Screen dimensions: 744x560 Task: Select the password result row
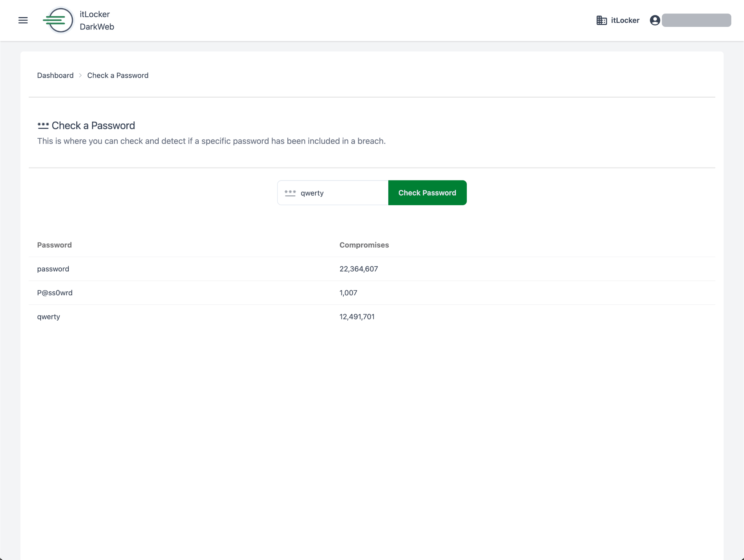point(53,269)
